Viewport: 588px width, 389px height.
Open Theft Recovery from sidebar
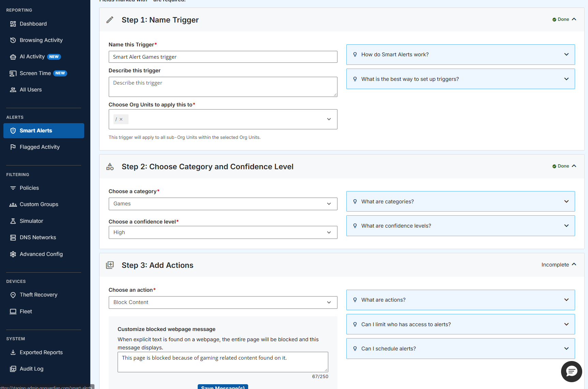[x=39, y=295]
